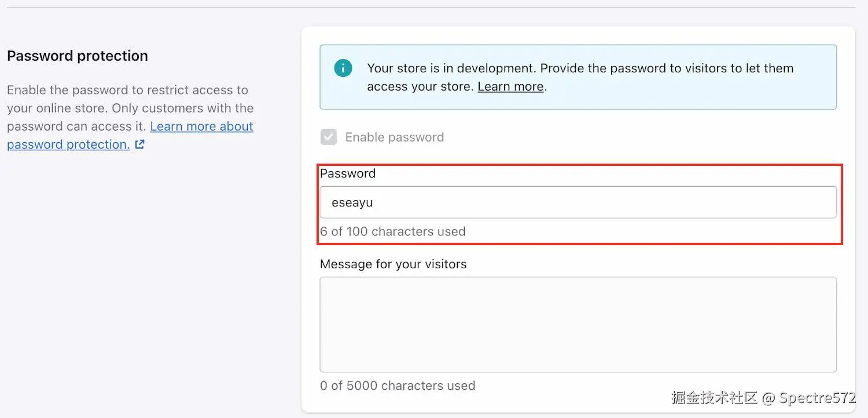Click the blue info icon in the banner
The height and width of the screenshot is (418, 868).
343,68
